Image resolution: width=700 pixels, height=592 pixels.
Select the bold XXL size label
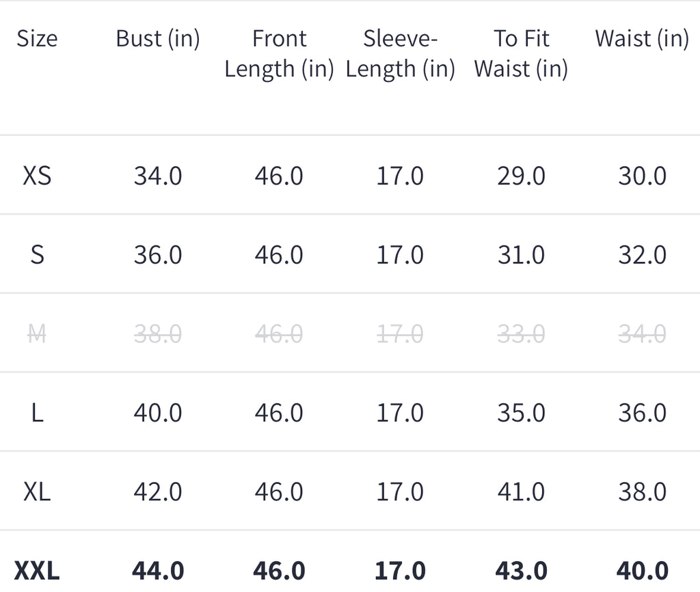(37, 571)
